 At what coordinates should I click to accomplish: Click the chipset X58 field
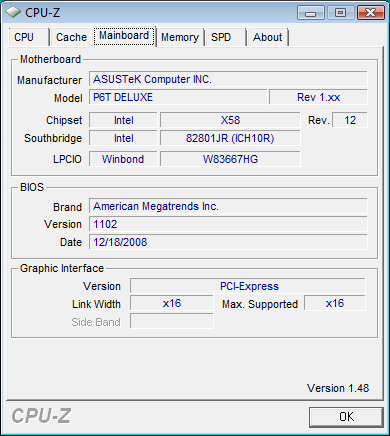pos(230,120)
